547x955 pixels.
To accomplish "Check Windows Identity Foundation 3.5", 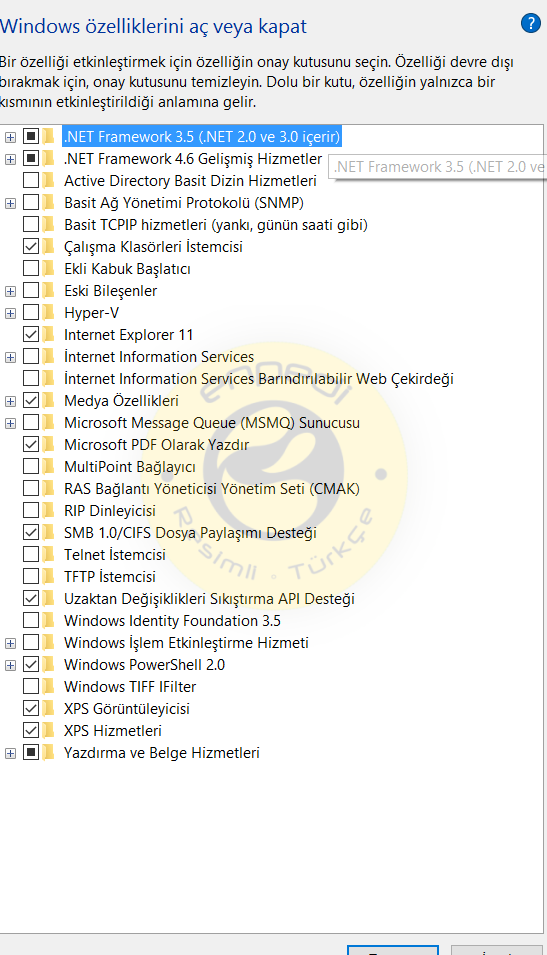I will tap(30, 621).
